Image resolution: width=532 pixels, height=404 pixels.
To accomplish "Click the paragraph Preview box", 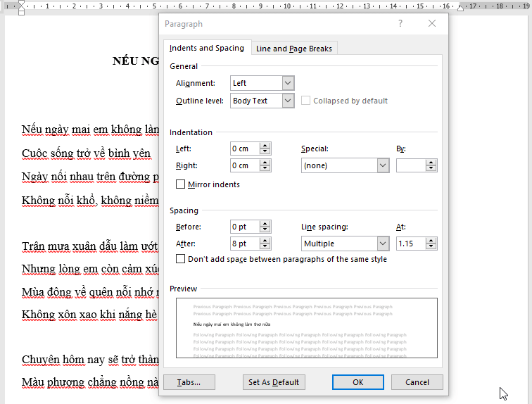I will click(x=307, y=328).
